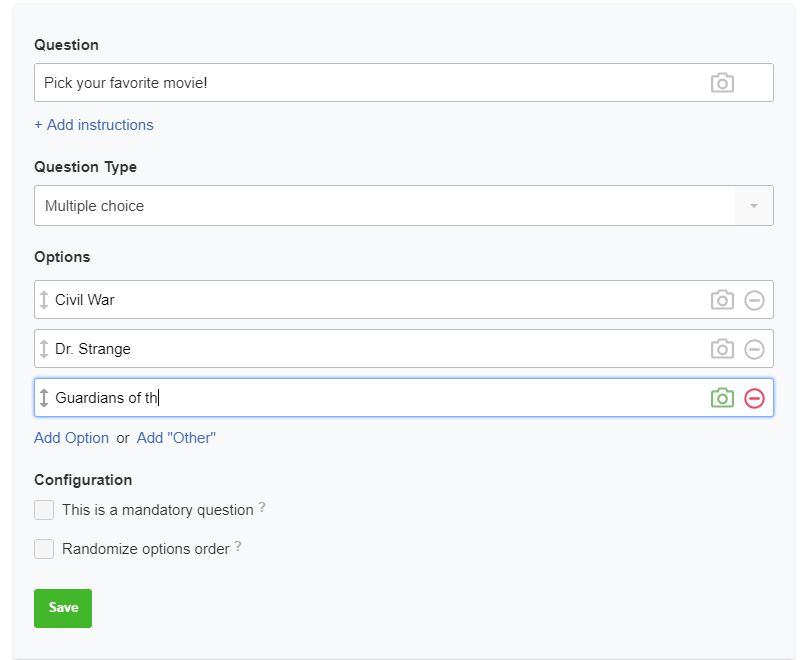Screen dimensions: 807x660
Task: Click reorder arrow on the Guardians option
Action: [44, 398]
